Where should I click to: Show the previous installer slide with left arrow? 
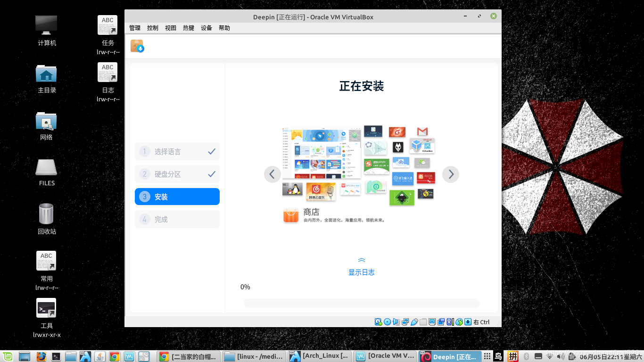272,174
